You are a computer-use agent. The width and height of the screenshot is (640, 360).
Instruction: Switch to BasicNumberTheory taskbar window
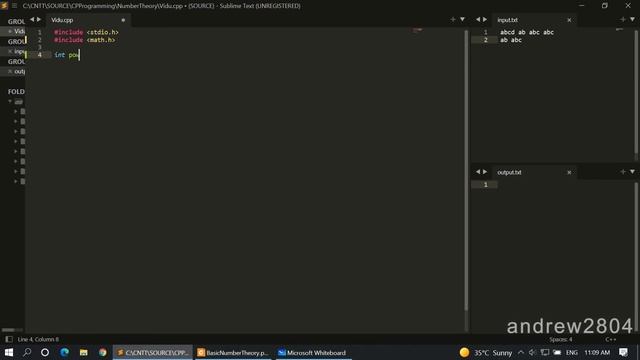(x=233, y=352)
